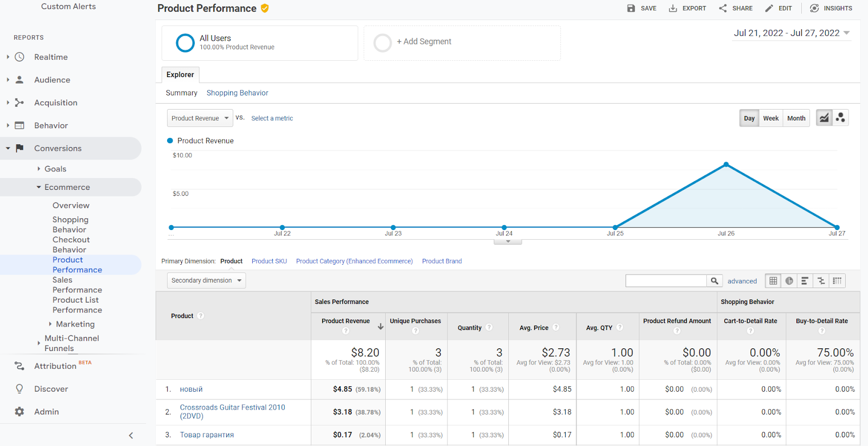868x446 pixels.
Task: Expand the Multi-Channel Funnels submenu
Action: [x=39, y=343]
